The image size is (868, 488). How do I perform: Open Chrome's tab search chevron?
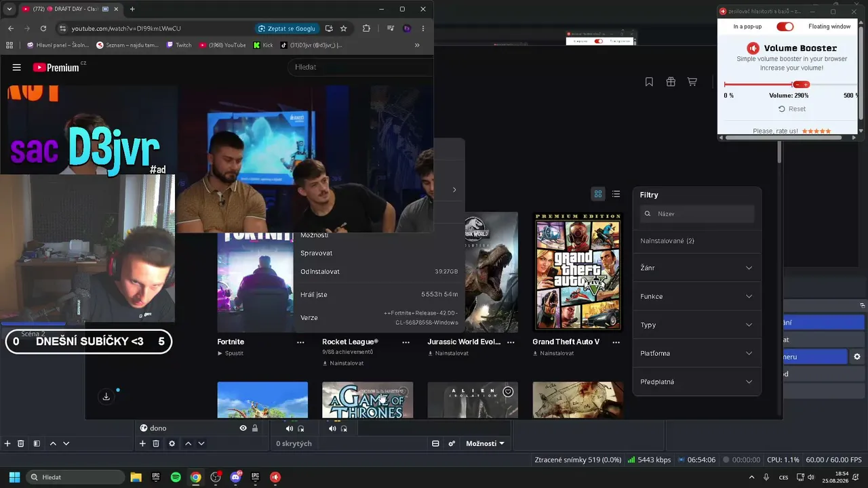pyautogui.click(x=9, y=9)
